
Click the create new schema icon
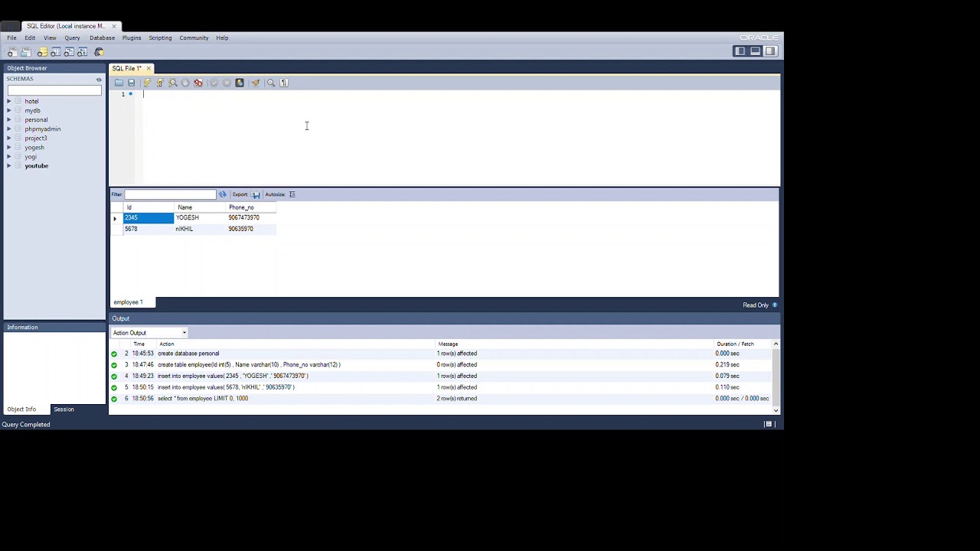coord(42,52)
